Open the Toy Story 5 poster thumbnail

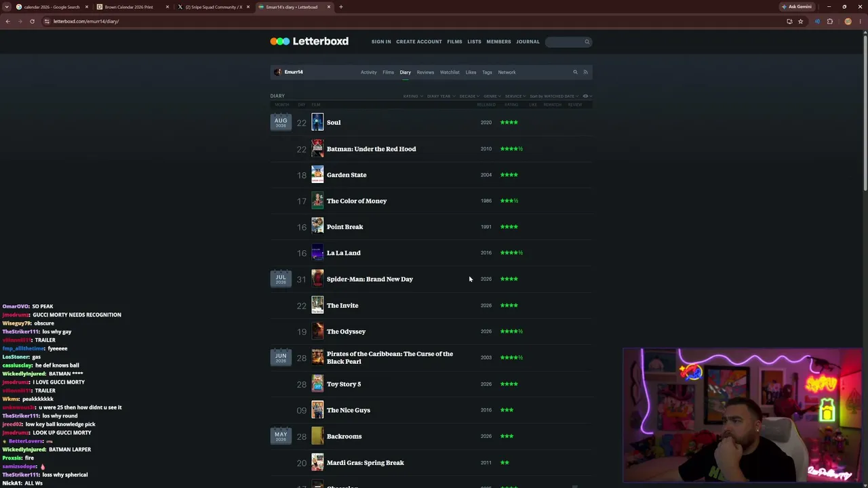point(317,384)
